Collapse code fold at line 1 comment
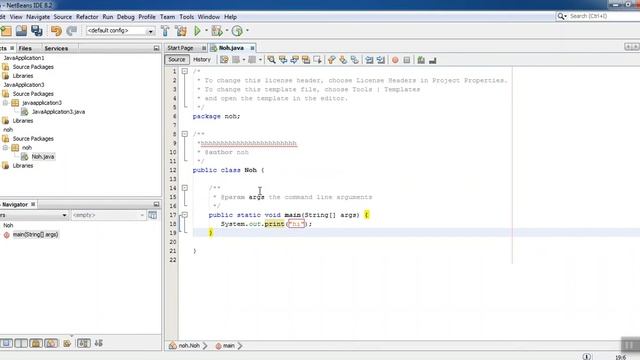Screen dimensions: 640x360 click(184, 71)
